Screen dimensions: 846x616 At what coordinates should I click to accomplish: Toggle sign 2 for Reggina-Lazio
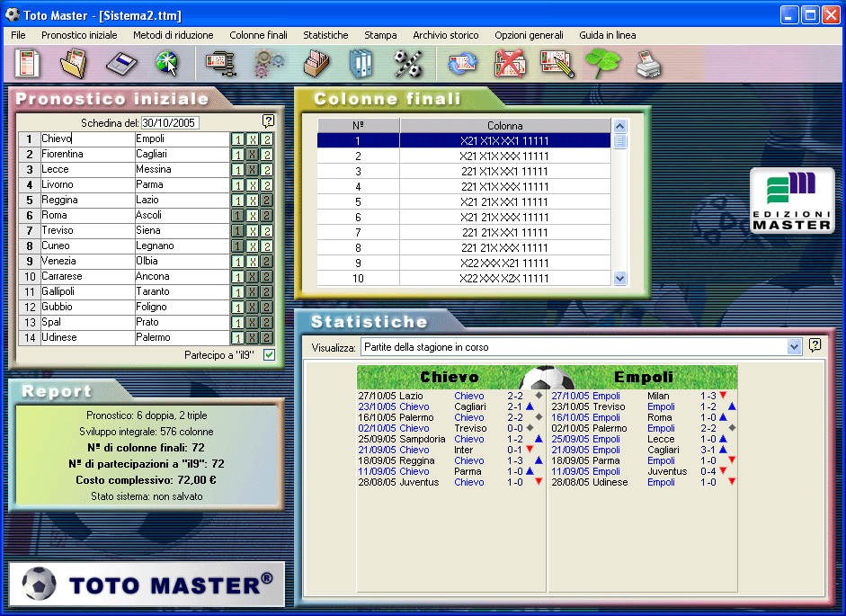tap(266, 201)
